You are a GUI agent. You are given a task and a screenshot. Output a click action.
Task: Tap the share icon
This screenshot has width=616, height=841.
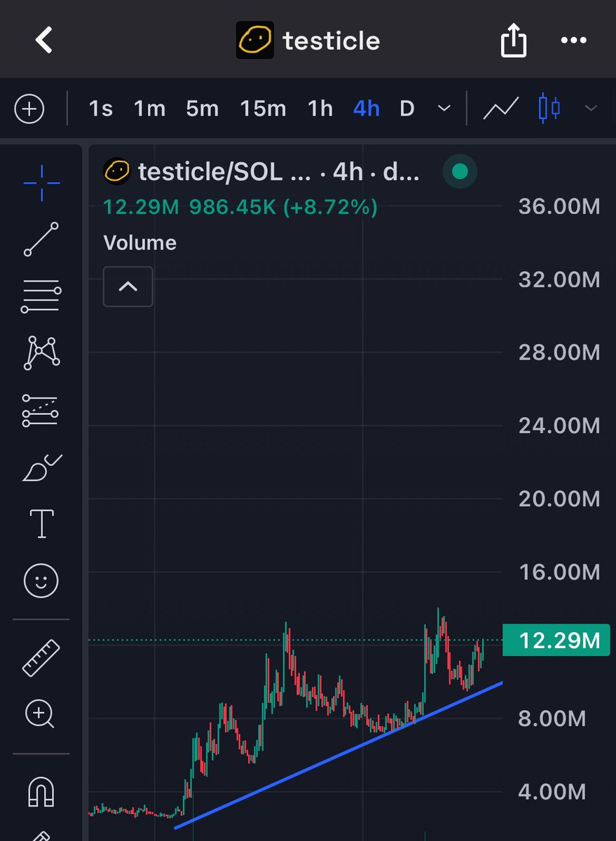click(513, 40)
